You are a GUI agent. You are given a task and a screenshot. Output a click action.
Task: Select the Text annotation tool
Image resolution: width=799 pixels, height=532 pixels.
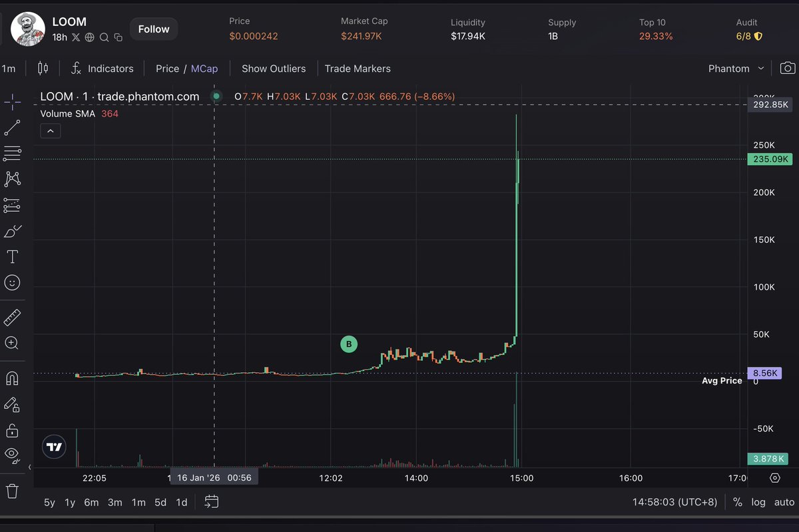coord(12,257)
